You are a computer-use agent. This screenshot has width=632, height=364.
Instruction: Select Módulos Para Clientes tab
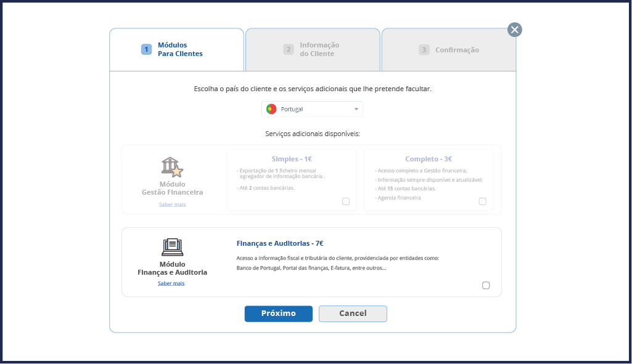pyautogui.click(x=176, y=49)
